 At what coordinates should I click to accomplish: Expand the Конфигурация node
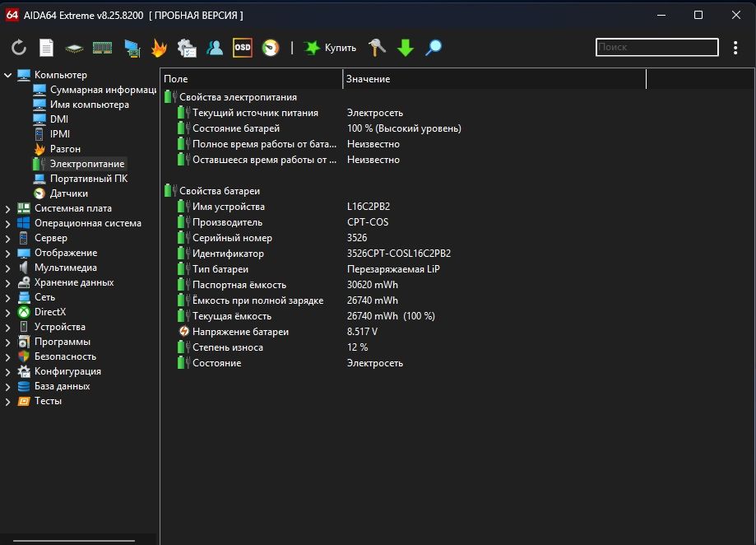tap(7, 372)
